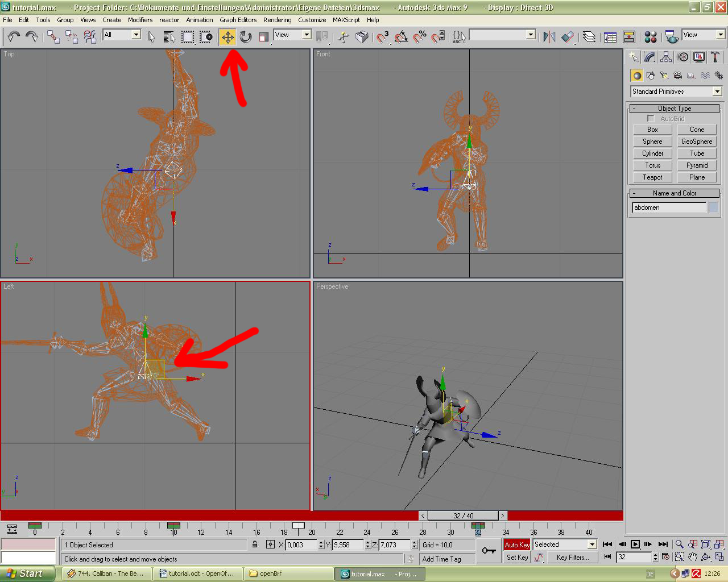Enable the AutoGrid checkbox
The image size is (728, 582).
coord(651,119)
